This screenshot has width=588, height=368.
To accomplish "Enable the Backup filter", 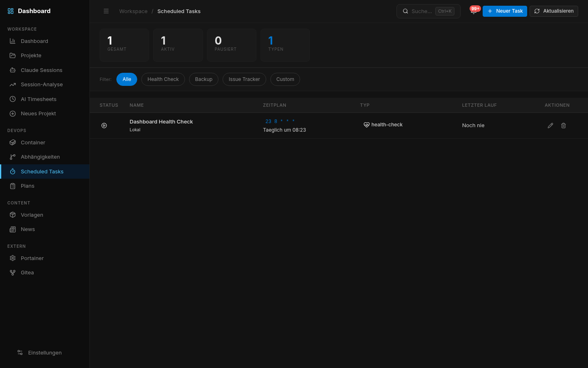I will [203, 79].
